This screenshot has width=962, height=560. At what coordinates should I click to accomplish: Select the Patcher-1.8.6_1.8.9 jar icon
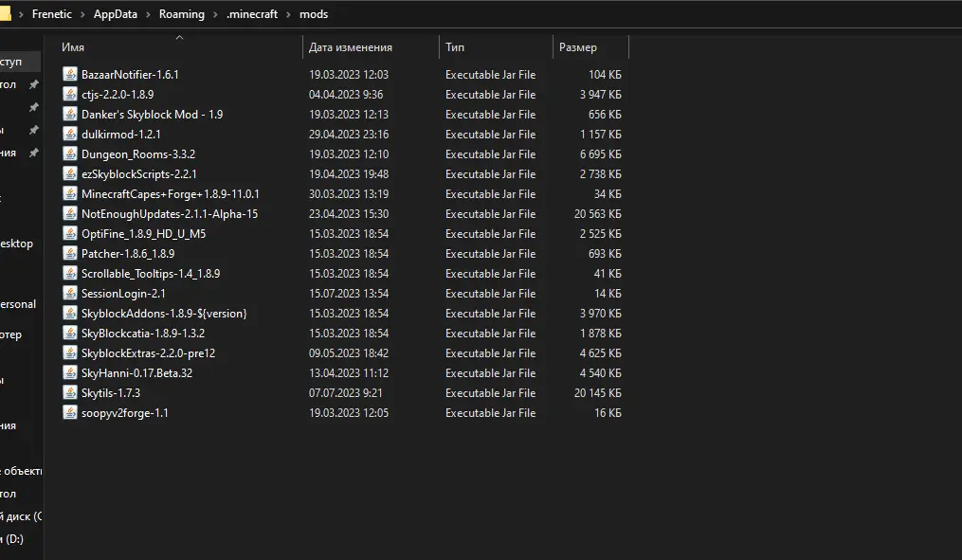70,253
